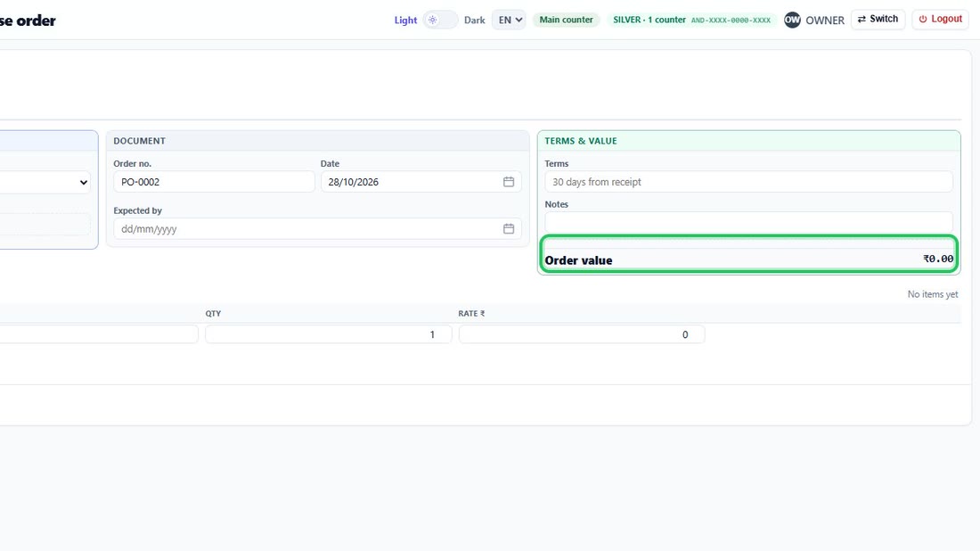Click the RATE input showing 0
The height and width of the screenshot is (551, 980).
click(x=582, y=334)
